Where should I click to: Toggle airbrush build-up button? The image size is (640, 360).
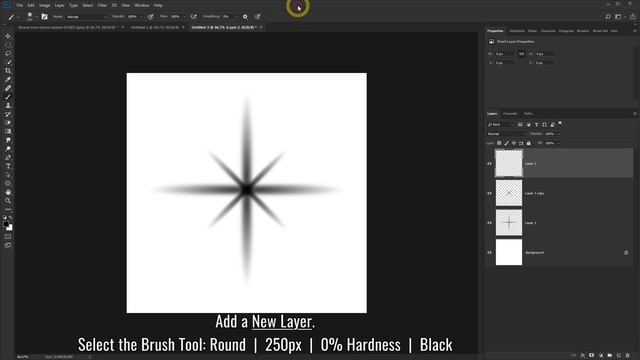point(193,17)
